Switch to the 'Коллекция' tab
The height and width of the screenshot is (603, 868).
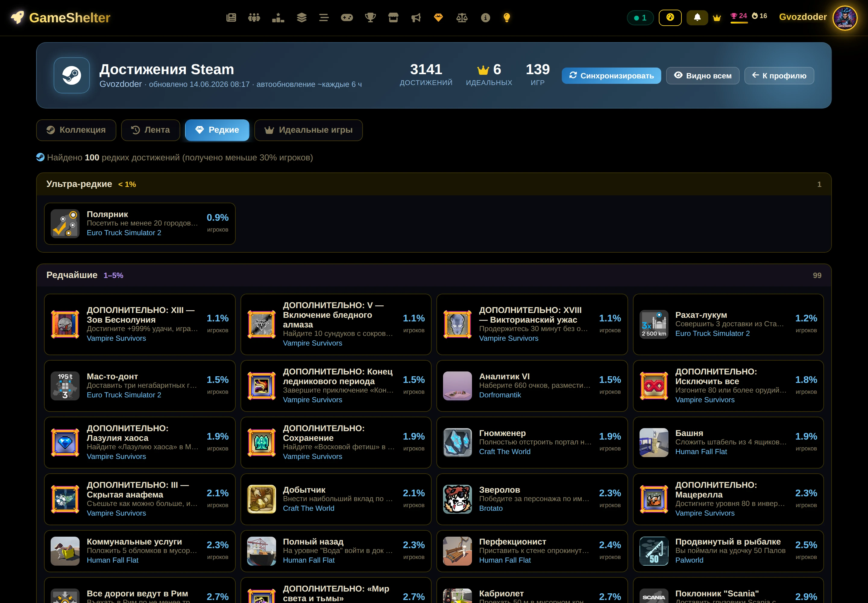pyautogui.click(x=76, y=130)
